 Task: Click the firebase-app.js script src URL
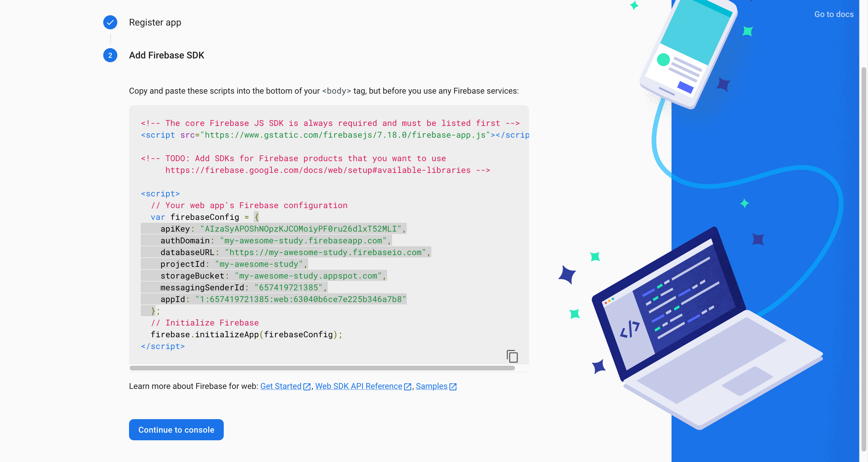pos(345,135)
